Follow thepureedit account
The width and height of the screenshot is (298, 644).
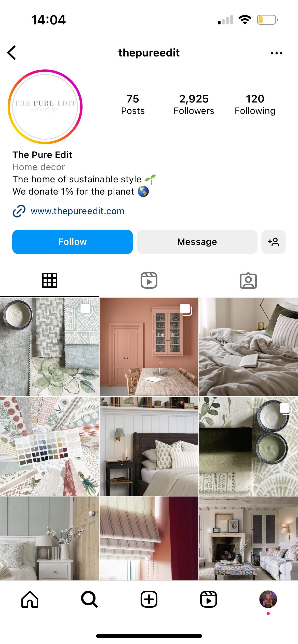point(73,242)
